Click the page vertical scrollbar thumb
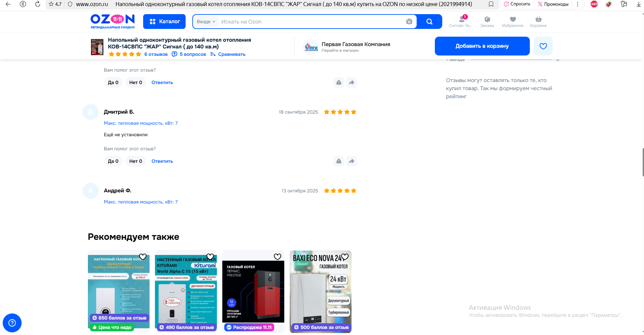This screenshot has width=644, height=335. pyautogui.click(x=643, y=162)
